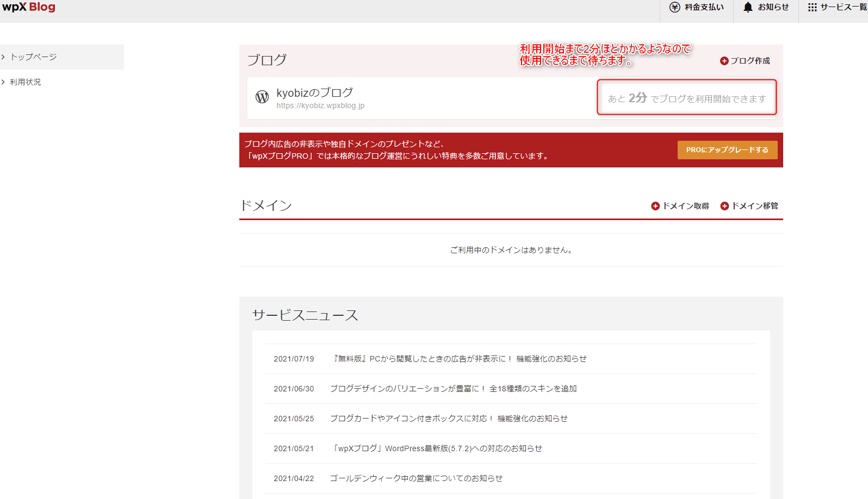
Task: Click the wpXブログPRO promotional text
Action: [x=397, y=150]
